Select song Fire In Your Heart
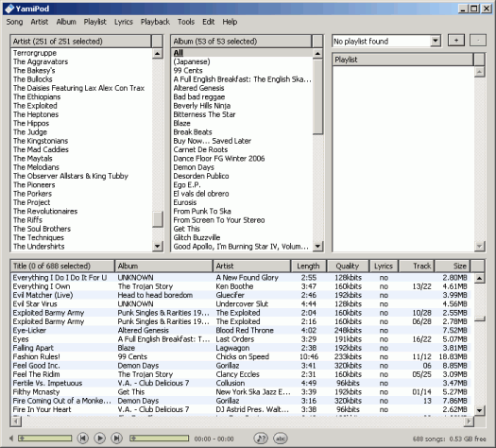The width and height of the screenshot is (496, 448). 241,409
